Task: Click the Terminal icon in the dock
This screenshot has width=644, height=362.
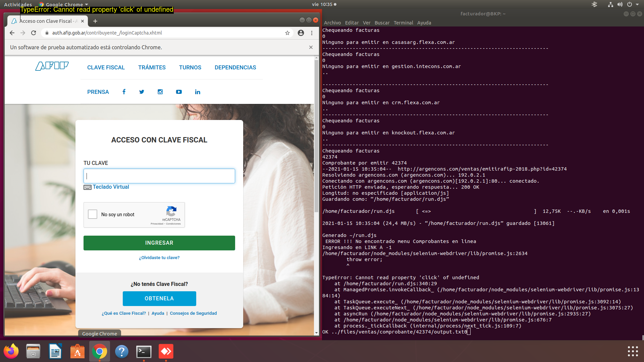Action: (144, 351)
